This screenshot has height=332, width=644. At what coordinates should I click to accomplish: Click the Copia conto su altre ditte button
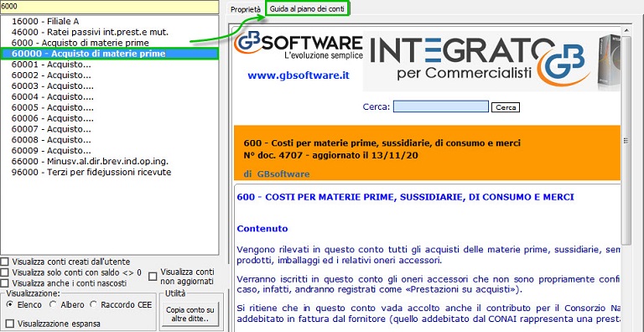tap(190, 314)
